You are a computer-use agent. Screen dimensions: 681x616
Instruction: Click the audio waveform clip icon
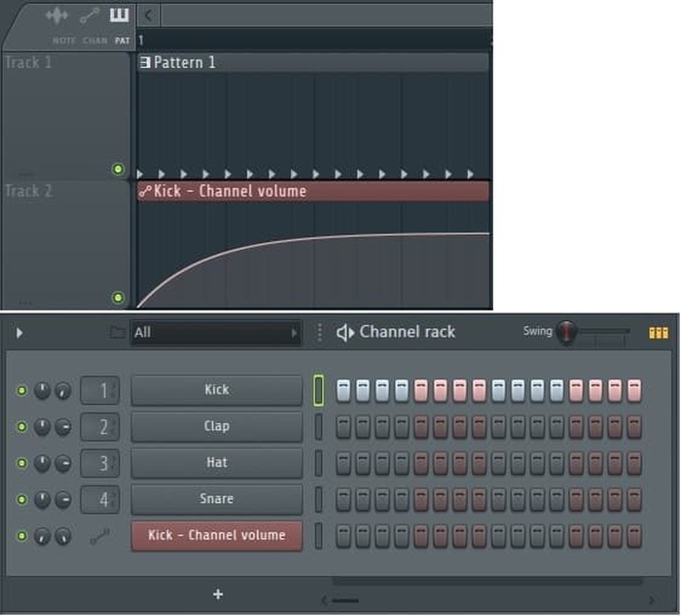(58, 16)
